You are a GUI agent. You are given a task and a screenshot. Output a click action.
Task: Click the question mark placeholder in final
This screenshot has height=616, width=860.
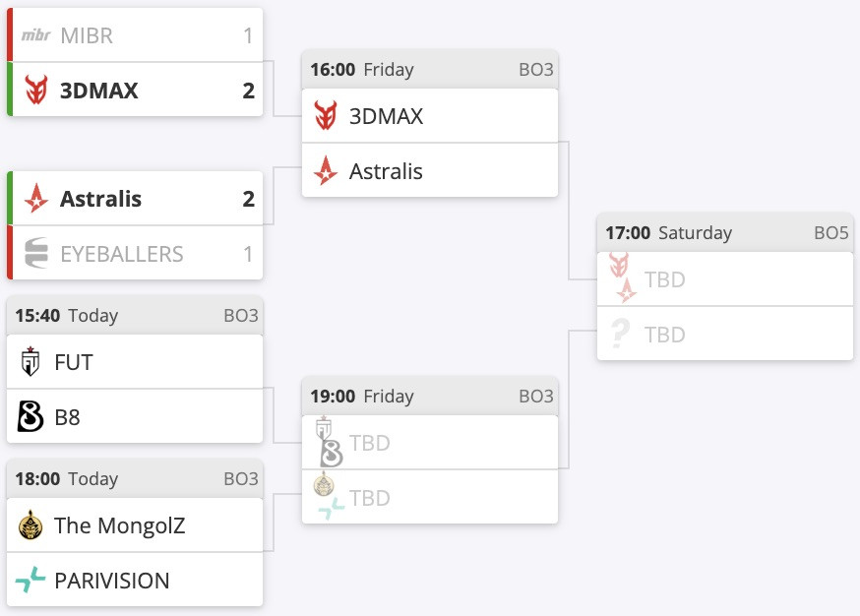620,335
